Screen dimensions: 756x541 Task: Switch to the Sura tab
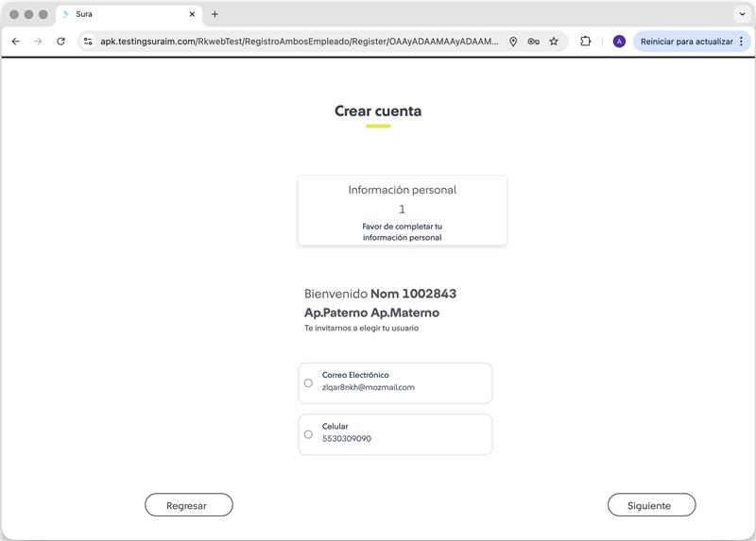(123, 14)
